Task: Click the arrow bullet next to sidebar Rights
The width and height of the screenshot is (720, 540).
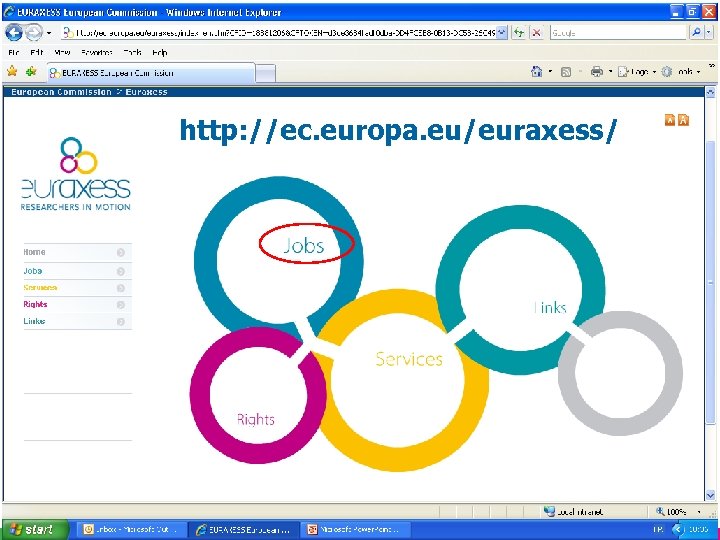Action: 121,305
